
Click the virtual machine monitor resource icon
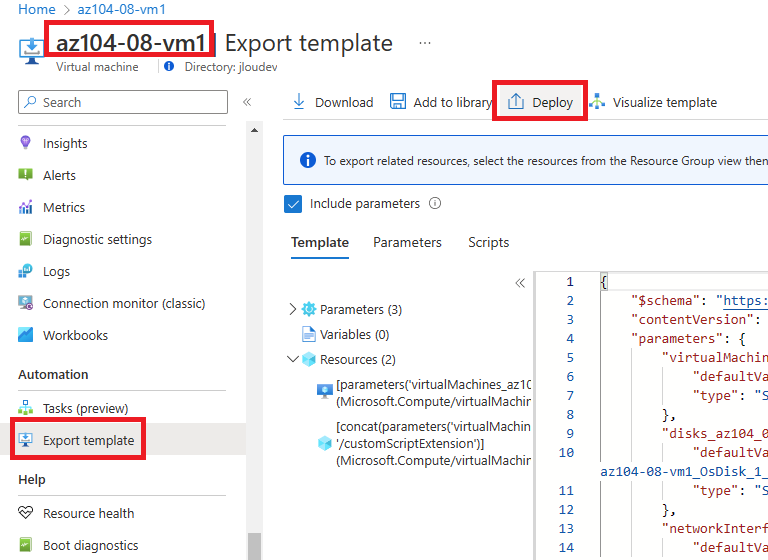[x=325, y=390]
